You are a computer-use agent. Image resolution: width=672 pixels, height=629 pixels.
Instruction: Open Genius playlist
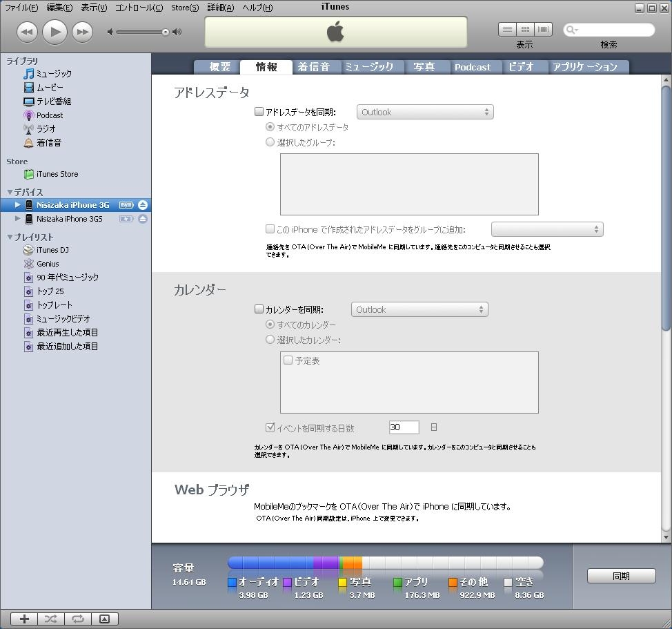[48, 264]
